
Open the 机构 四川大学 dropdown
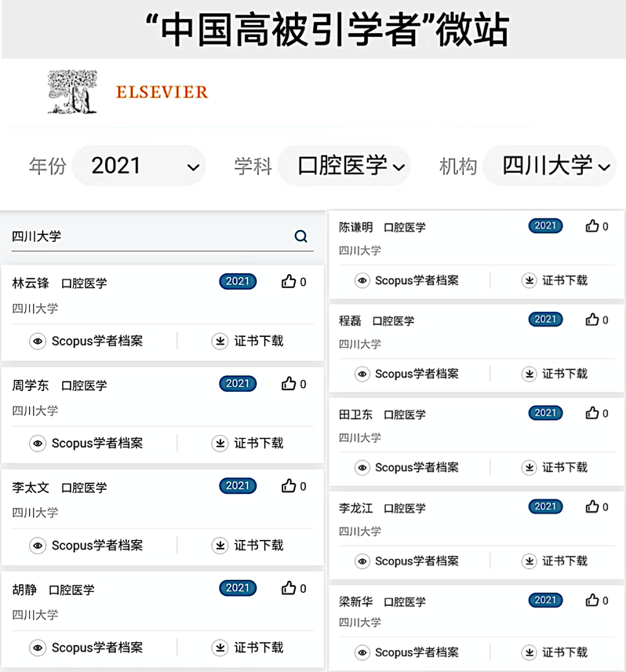coord(548,166)
